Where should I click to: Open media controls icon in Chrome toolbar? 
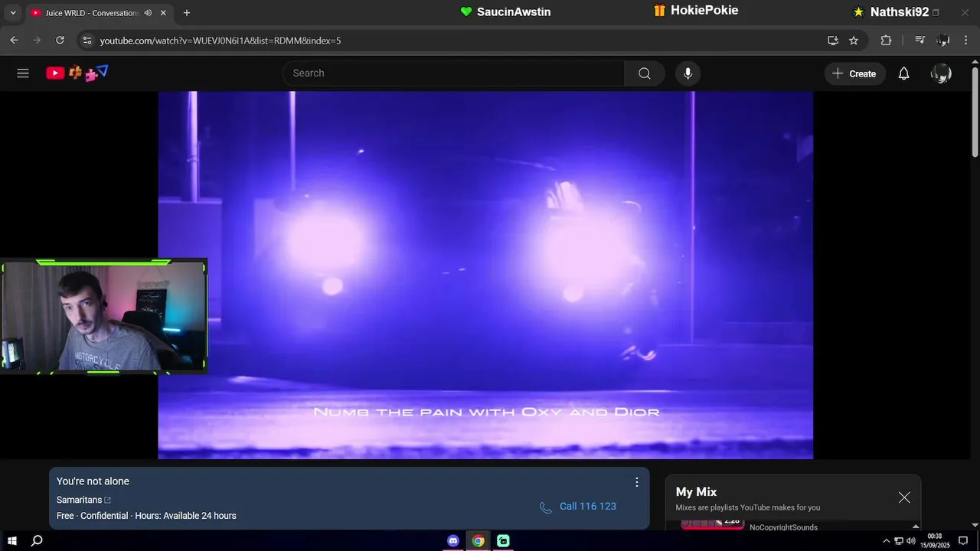pyautogui.click(x=920, y=41)
